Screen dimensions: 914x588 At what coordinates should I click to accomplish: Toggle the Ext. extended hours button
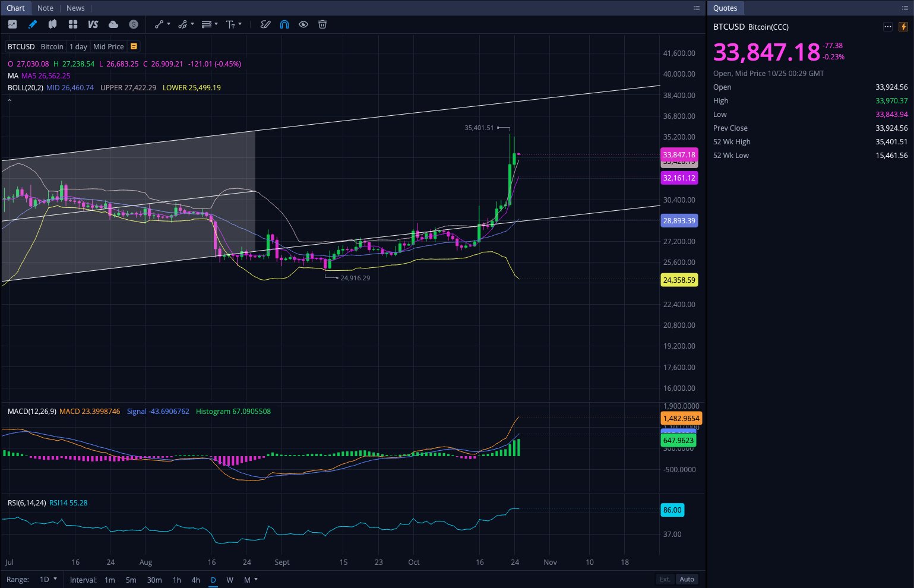(x=665, y=579)
